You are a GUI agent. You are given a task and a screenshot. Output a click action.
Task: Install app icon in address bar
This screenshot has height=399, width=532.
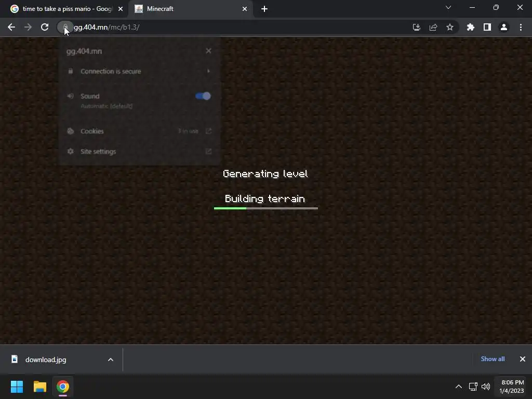[x=416, y=27]
